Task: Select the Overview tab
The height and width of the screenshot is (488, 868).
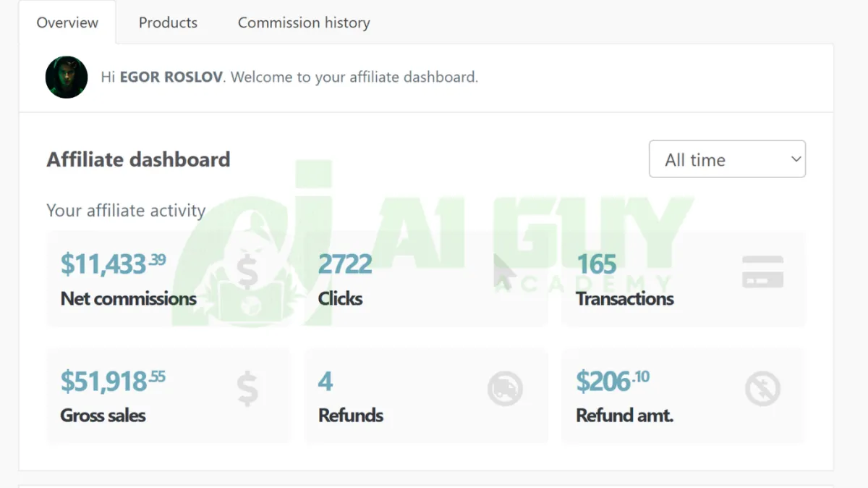Action: pyautogui.click(x=67, y=22)
